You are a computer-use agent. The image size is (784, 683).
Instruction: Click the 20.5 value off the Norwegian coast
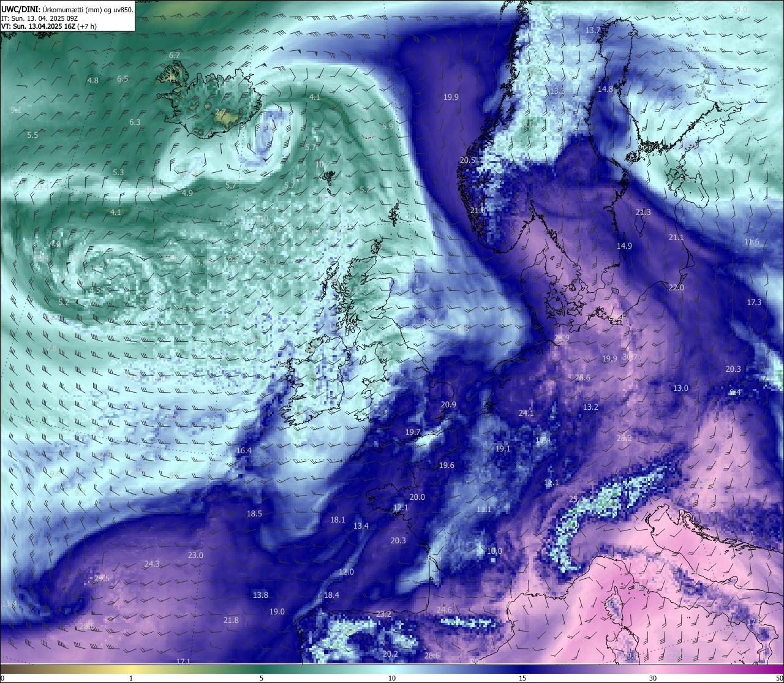coord(467,160)
